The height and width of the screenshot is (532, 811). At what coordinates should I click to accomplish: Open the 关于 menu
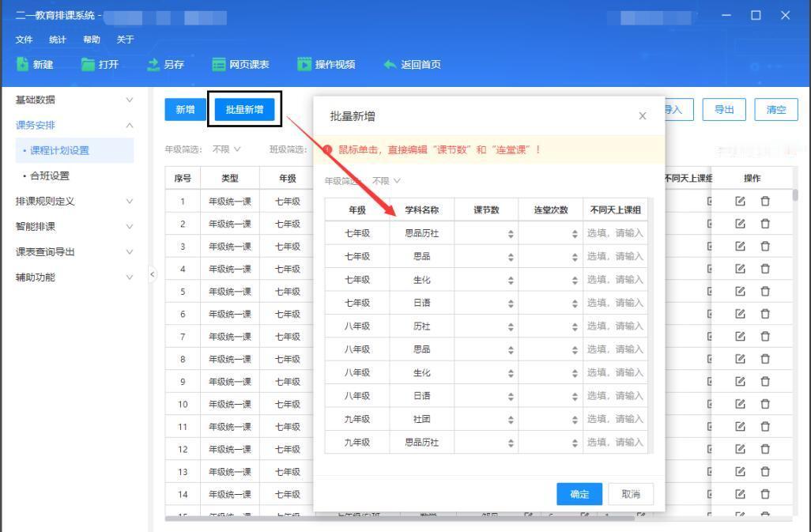[x=125, y=40]
